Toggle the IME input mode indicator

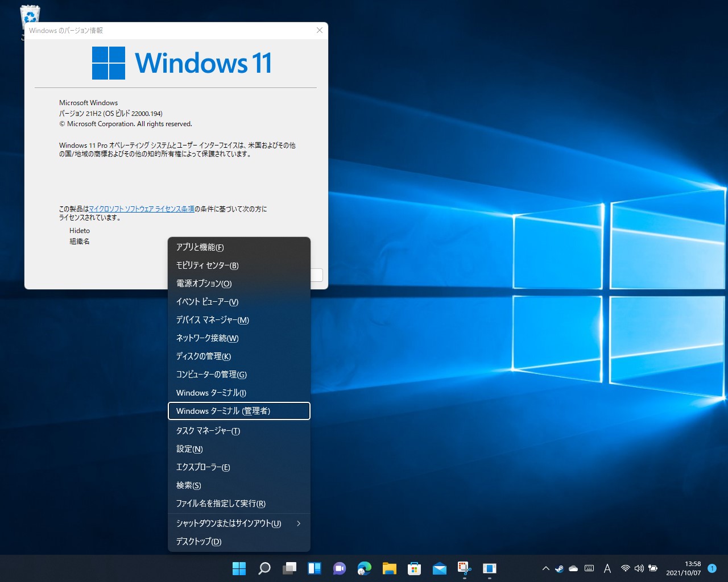tap(607, 568)
